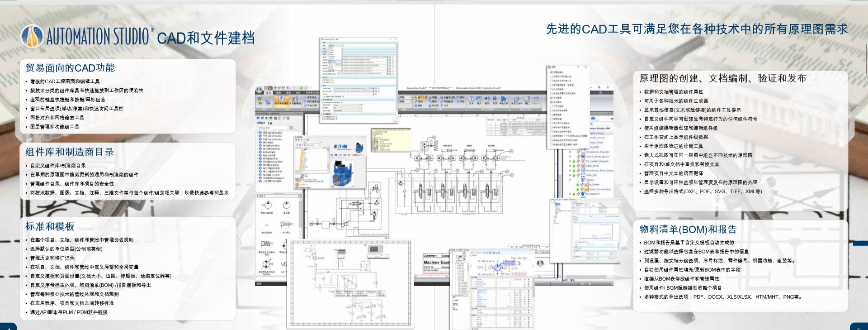Toggle green visibility dot beside PLC_Ladder_Diagram

pyautogui.click(x=574, y=161)
